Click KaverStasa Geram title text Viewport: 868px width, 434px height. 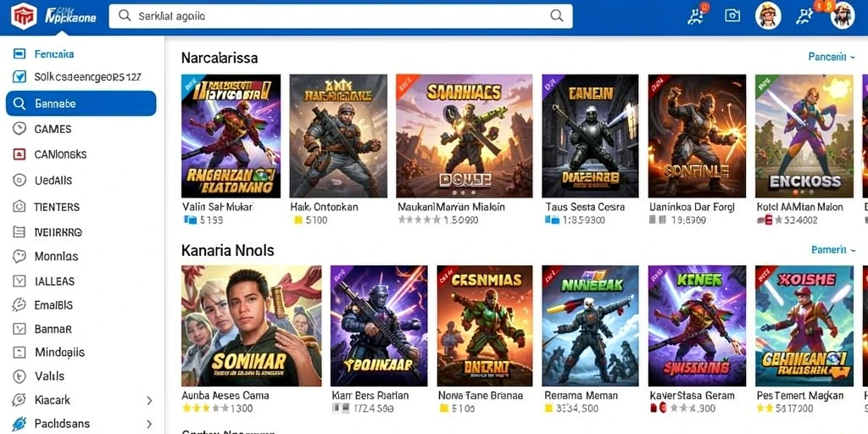tap(692, 396)
